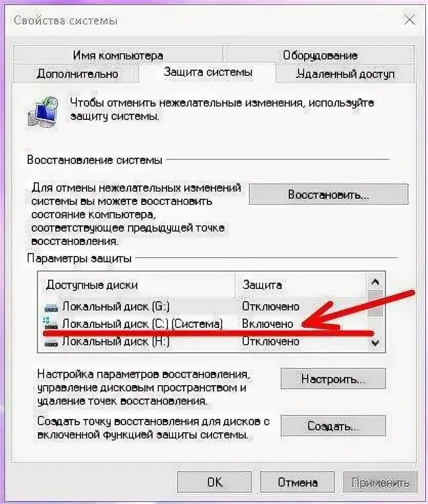
Task: Confirm with the OK button
Action: [215, 482]
